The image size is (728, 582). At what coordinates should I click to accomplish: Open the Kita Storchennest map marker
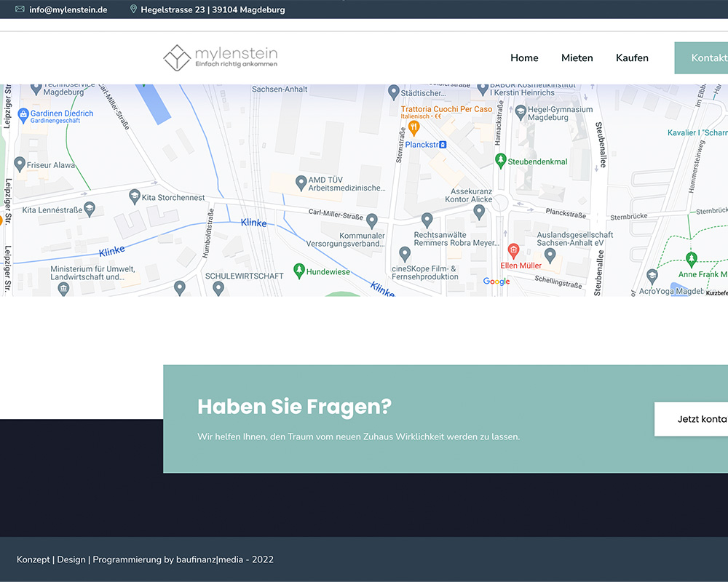135,196
